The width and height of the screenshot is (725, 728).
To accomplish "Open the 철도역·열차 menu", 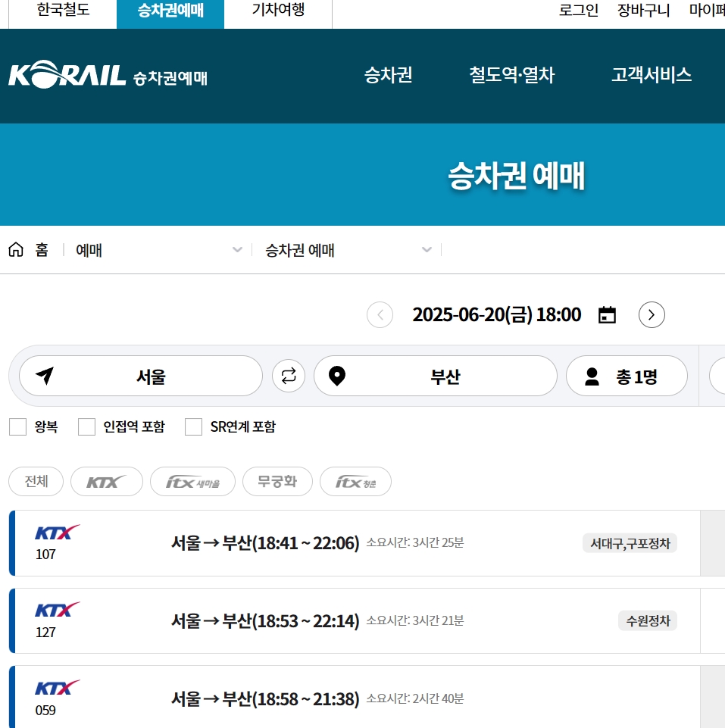I will [511, 76].
